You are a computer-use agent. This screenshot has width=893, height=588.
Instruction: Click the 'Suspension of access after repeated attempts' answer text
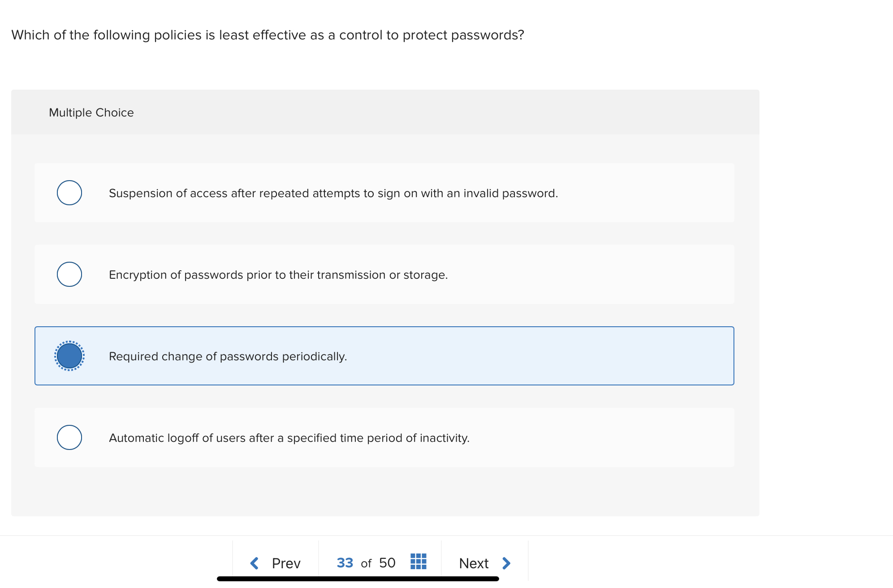333,193
